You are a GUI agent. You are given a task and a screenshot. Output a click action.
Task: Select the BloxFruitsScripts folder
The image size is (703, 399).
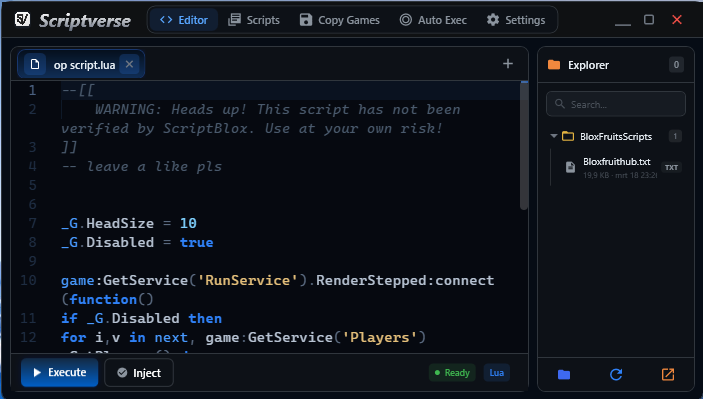coord(616,136)
